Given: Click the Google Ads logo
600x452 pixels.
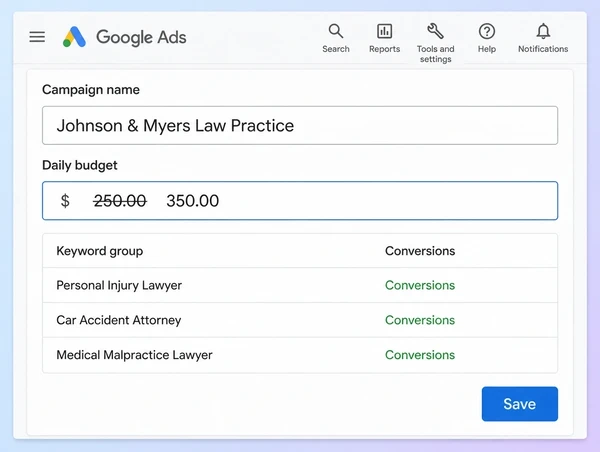Looking at the screenshot, I should tap(74, 37).
